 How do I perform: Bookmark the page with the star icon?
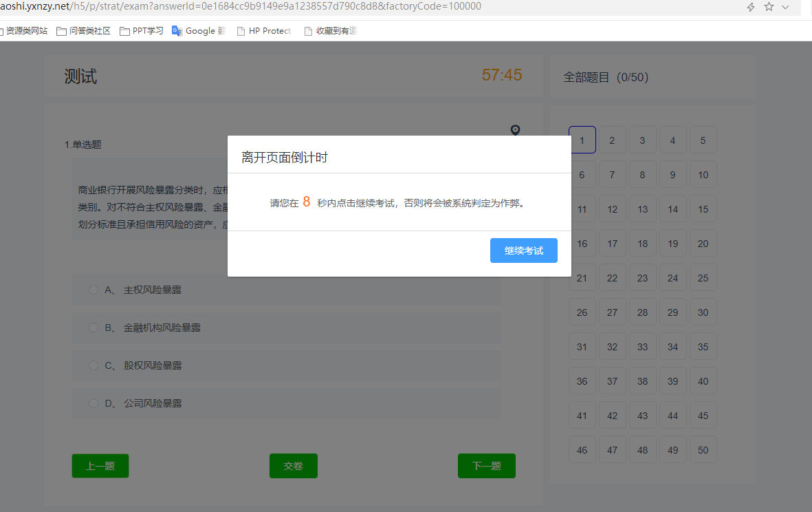769,7
